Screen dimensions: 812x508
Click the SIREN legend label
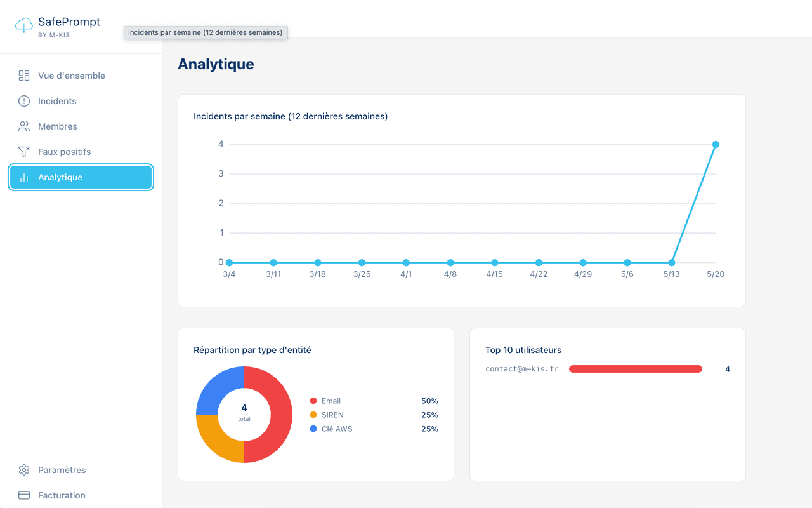[332, 415]
